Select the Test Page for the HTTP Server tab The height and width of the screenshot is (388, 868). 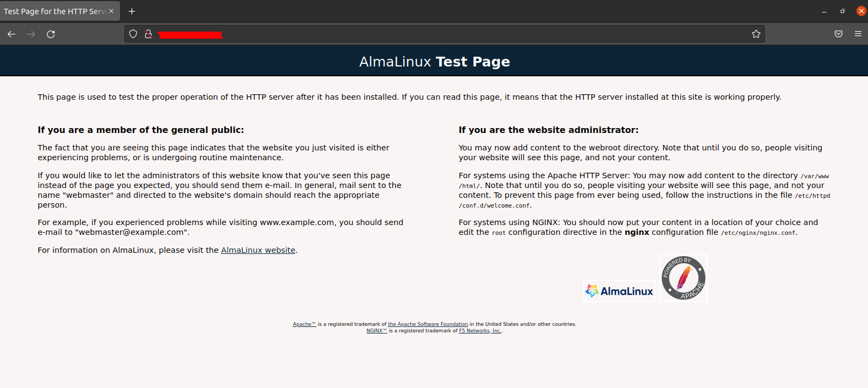55,11
